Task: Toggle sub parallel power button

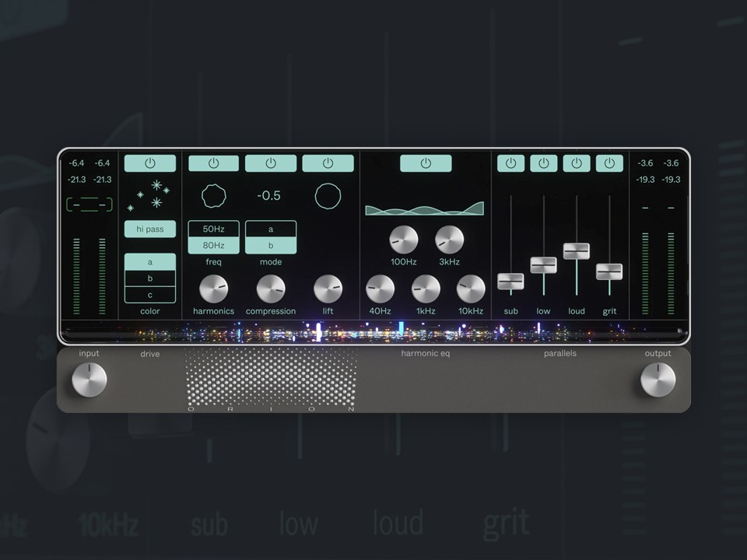Action: click(510, 163)
